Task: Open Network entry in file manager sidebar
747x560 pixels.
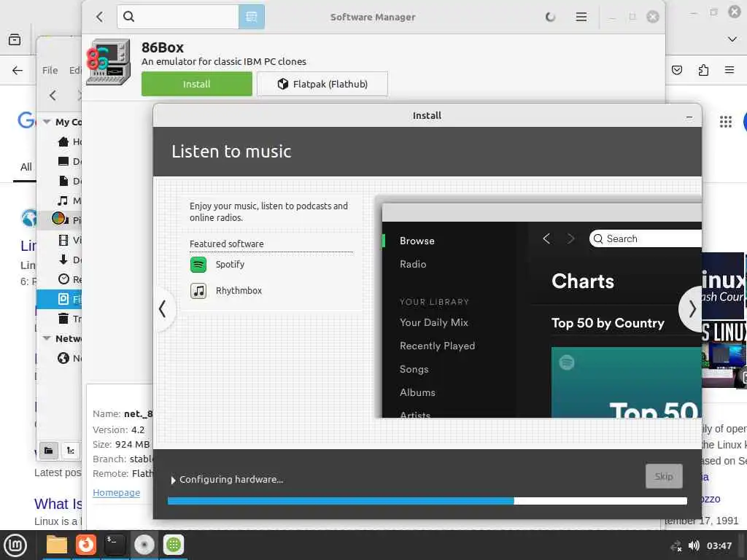Action: (x=69, y=358)
